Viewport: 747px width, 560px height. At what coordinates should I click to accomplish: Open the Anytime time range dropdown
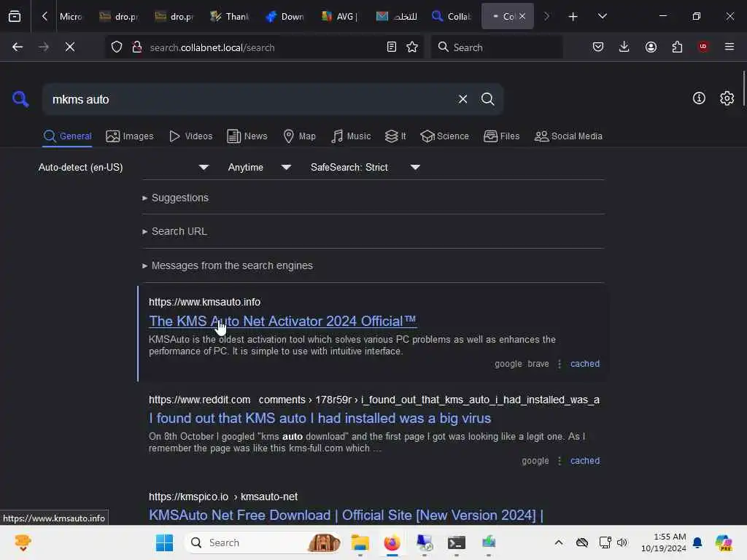coord(259,167)
